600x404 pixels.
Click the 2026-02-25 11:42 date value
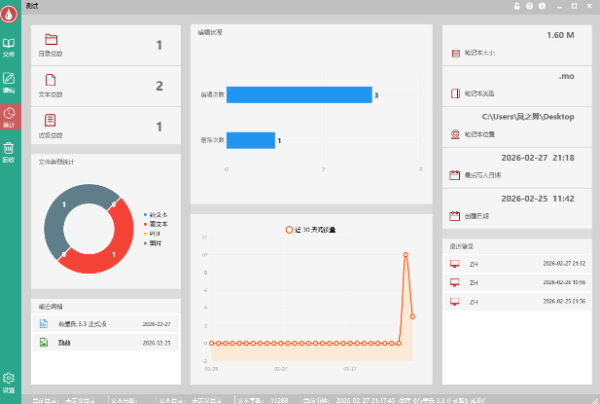pos(538,199)
